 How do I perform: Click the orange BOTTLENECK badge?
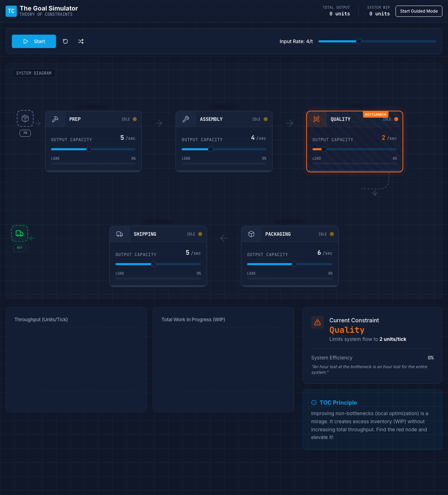pyautogui.click(x=376, y=115)
